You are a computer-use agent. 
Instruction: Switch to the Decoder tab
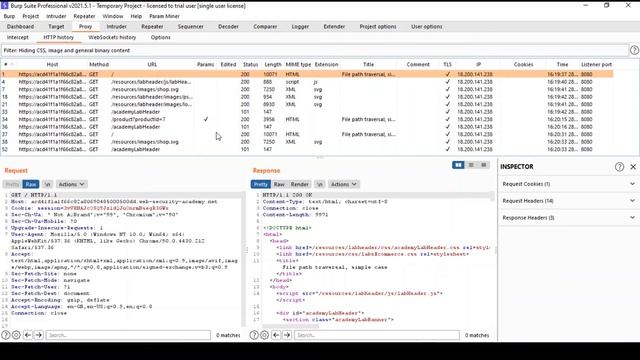coord(228,27)
